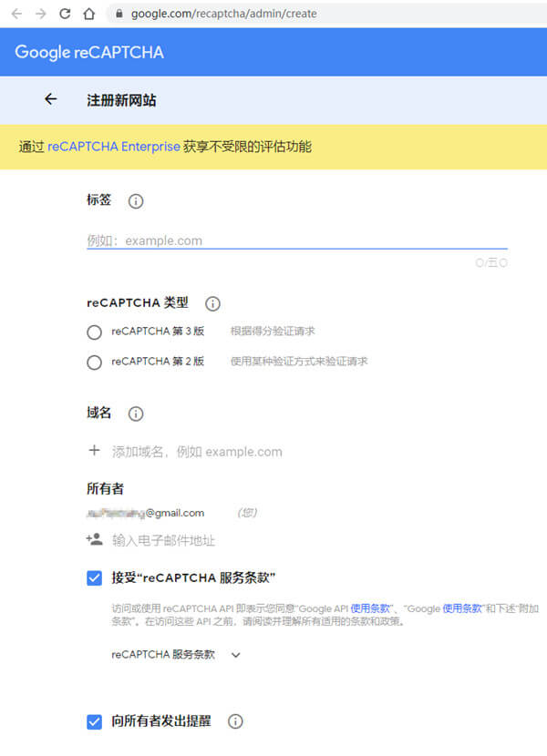This screenshot has width=547, height=756.
Task: Click the Google reCAPTCHA logo
Action: [x=89, y=52]
